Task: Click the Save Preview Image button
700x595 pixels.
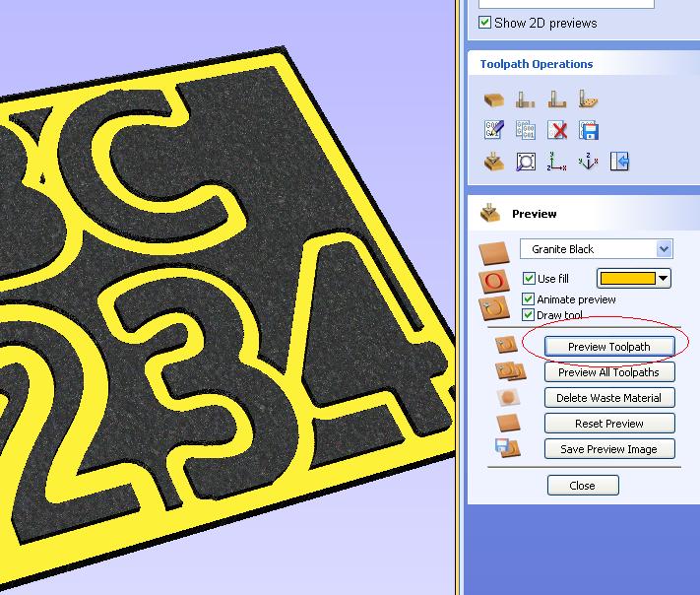Action: [x=608, y=449]
